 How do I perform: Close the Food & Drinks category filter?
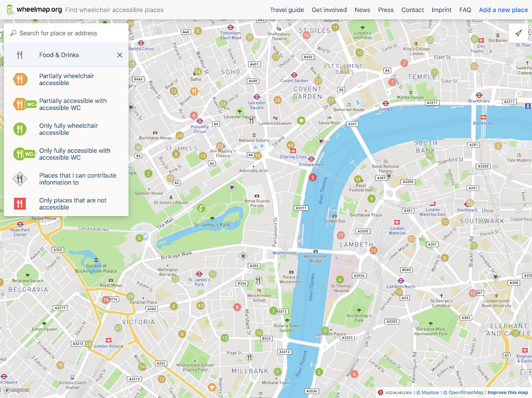[119, 55]
